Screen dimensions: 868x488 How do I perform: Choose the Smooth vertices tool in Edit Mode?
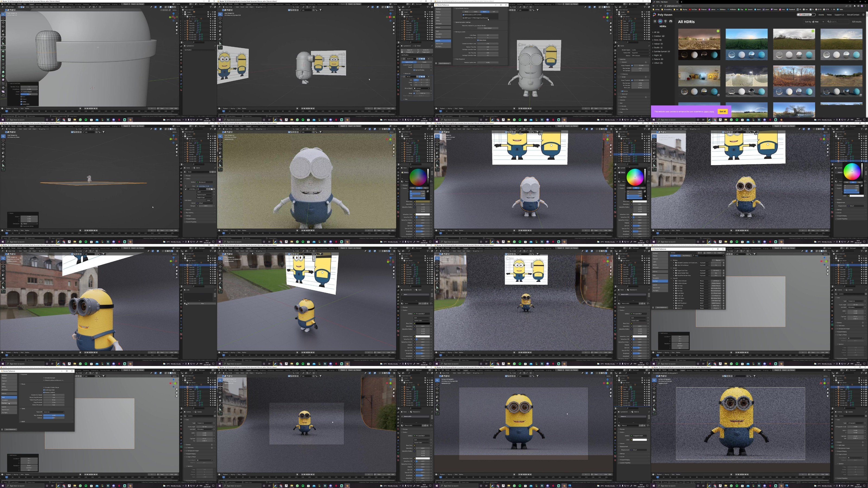(x=3, y=80)
